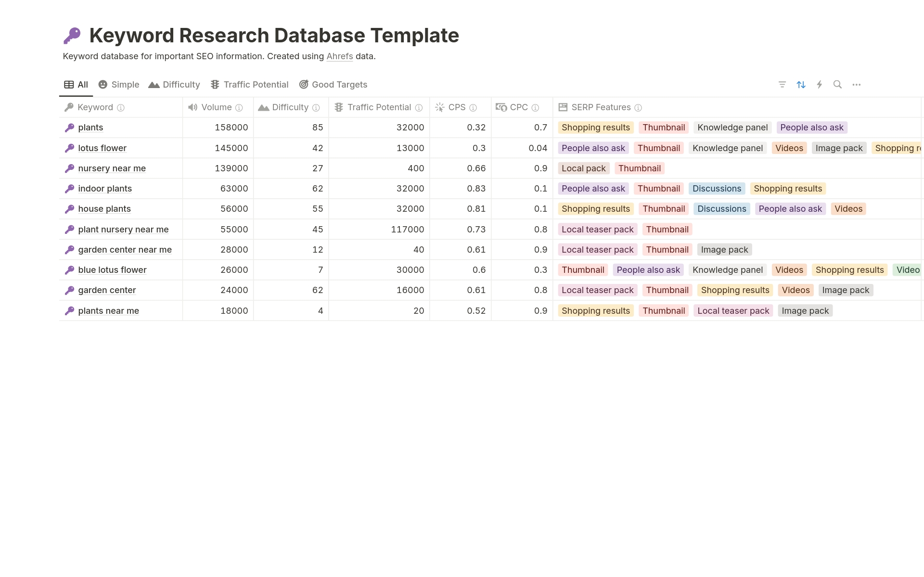This screenshot has height=577, width=924.
Task: Open the ellipsis more-options menu
Action: tap(856, 84)
